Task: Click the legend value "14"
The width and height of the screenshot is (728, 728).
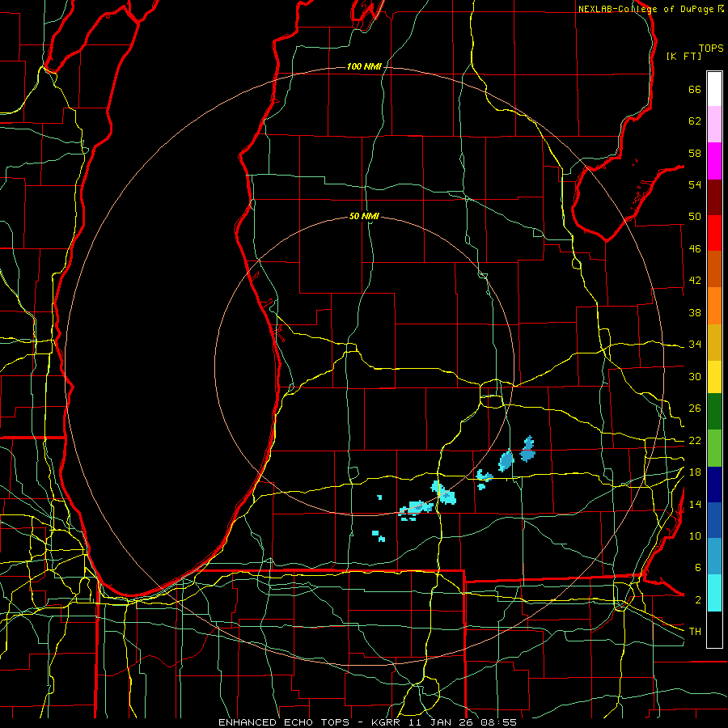Action: (695, 504)
